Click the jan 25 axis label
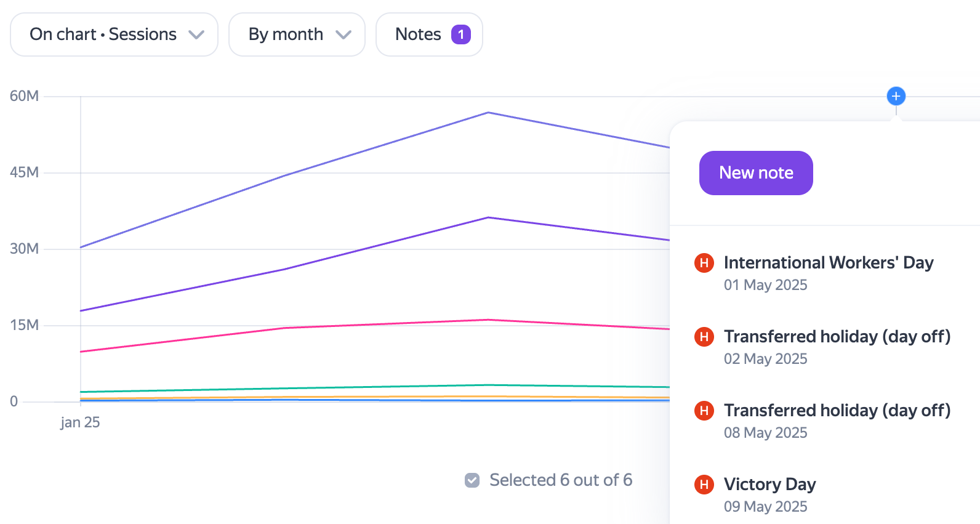This screenshot has height=524, width=980. [x=80, y=422]
